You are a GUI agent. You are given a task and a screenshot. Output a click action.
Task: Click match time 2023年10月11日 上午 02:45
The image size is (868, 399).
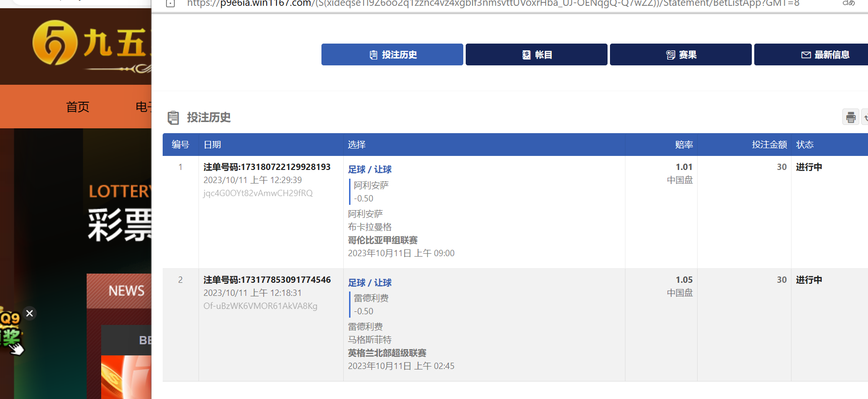coord(401,366)
